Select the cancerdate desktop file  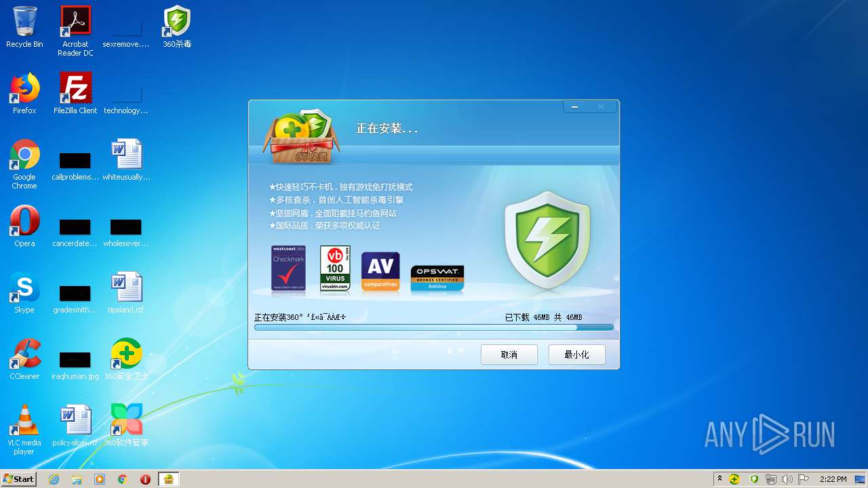point(75,232)
